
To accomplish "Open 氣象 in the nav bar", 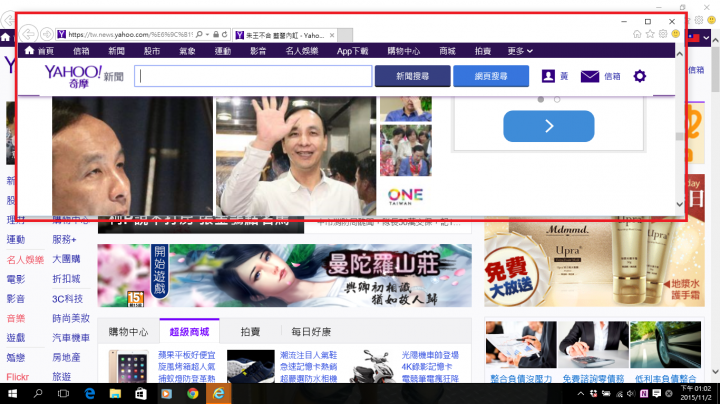I will click(187, 51).
